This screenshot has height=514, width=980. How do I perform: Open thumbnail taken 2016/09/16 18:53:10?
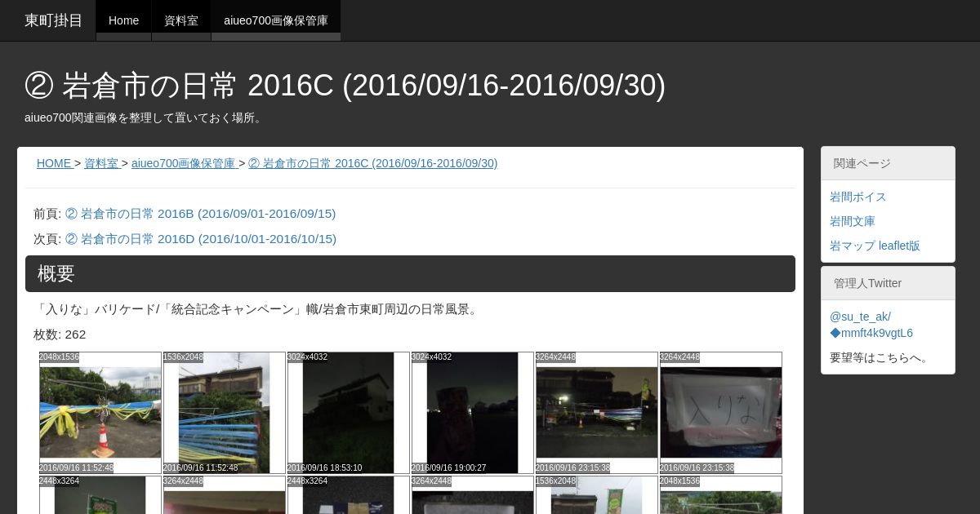pyautogui.click(x=349, y=413)
